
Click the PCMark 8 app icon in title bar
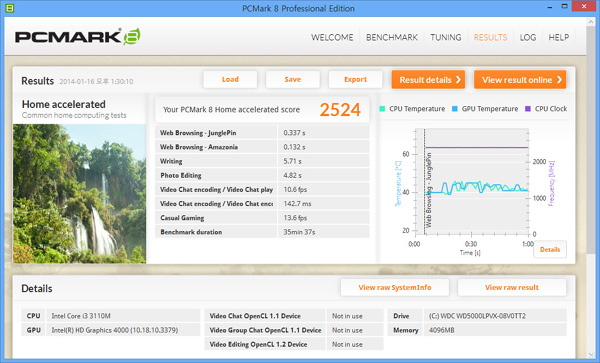[10, 8]
